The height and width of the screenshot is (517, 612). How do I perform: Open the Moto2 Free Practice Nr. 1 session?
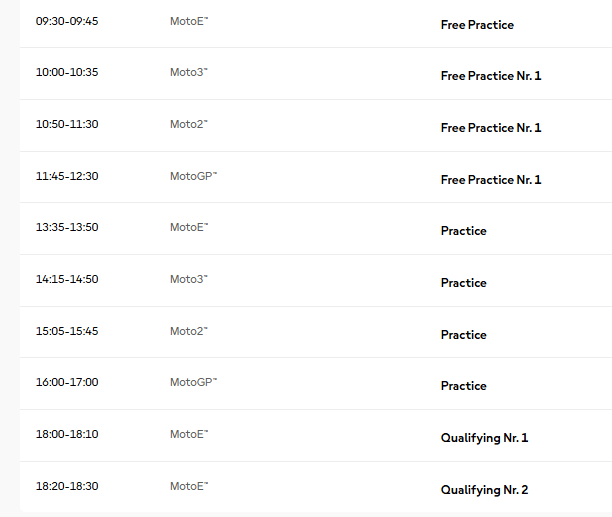pyautogui.click(x=490, y=128)
